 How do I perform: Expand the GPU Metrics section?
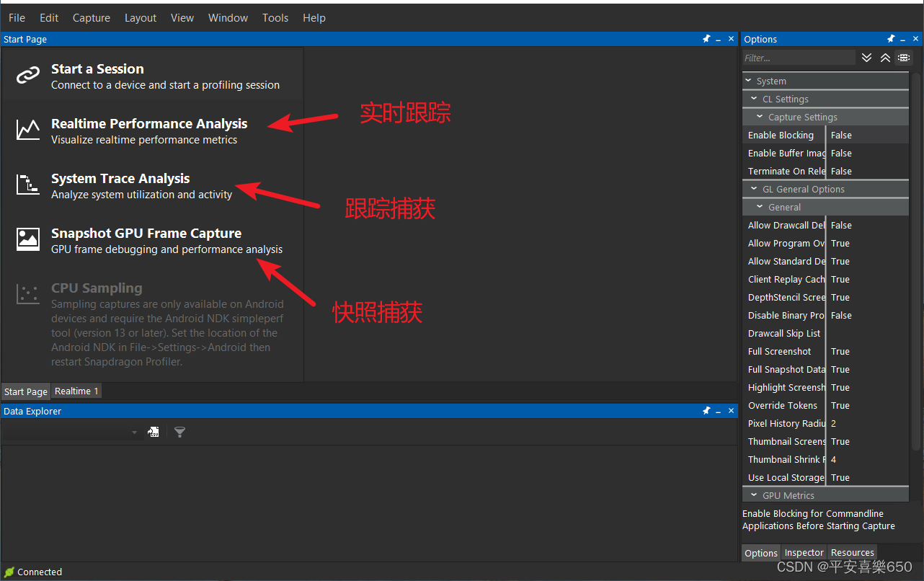754,494
